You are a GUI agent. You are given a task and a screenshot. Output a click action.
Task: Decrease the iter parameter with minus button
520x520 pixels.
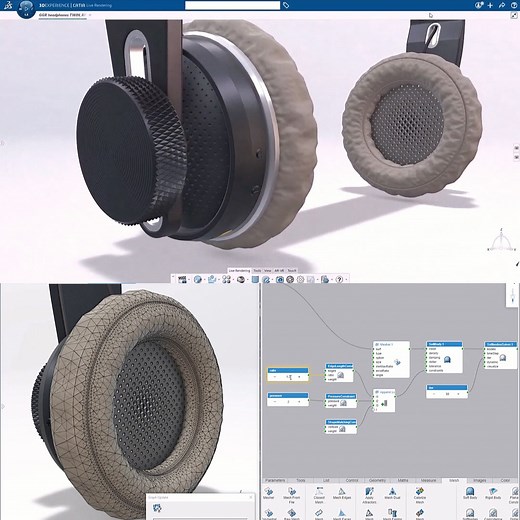point(434,394)
